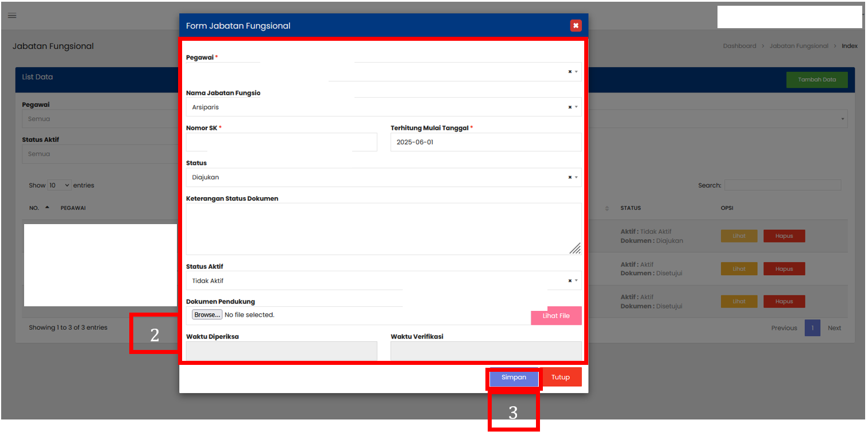Sort by the NO. column arrow

coord(47,207)
